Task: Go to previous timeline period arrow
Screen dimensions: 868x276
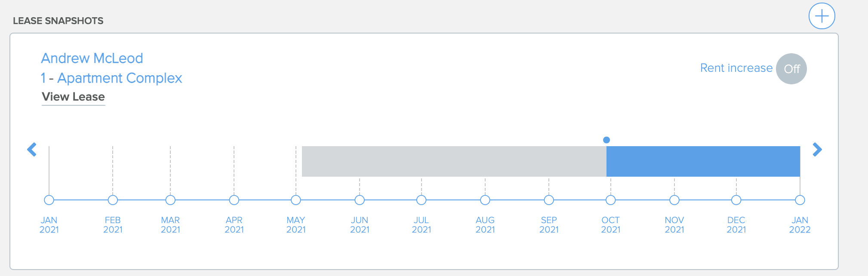Action: pyautogui.click(x=32, y=150)
